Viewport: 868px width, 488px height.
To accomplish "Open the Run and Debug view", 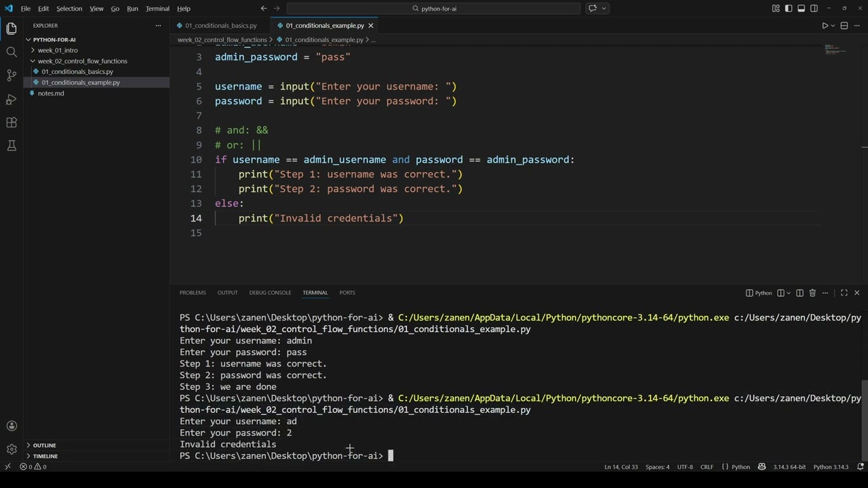I will click(x=12, y=99).
